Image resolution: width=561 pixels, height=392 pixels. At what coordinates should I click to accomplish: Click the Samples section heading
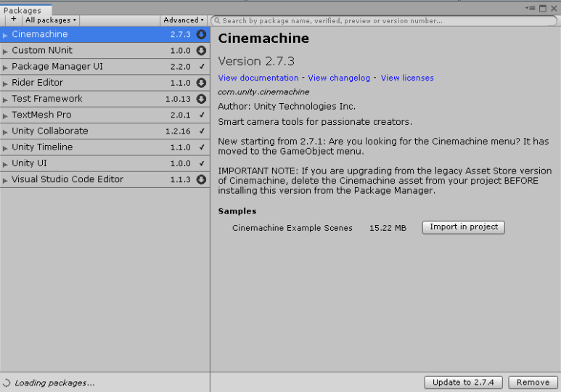[x=237, y=211]
